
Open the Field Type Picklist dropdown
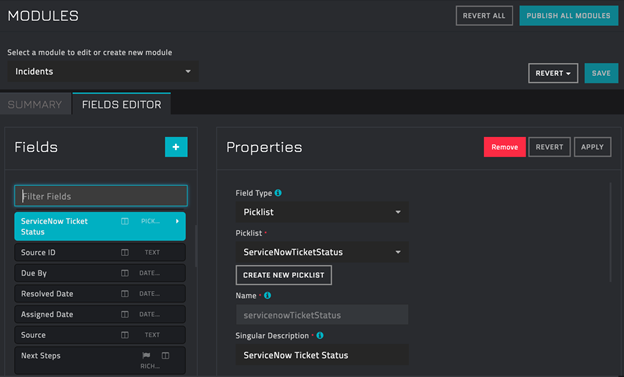click(322, 212)
